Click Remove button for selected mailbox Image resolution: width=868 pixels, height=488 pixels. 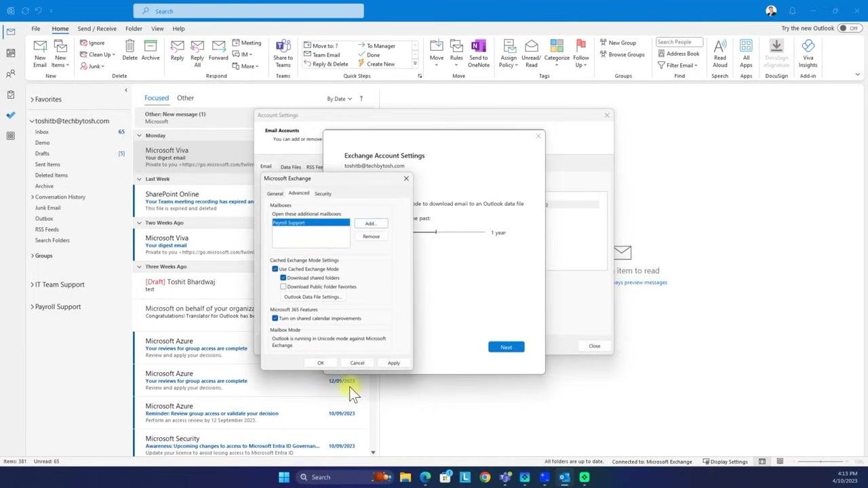click(371, 237)
